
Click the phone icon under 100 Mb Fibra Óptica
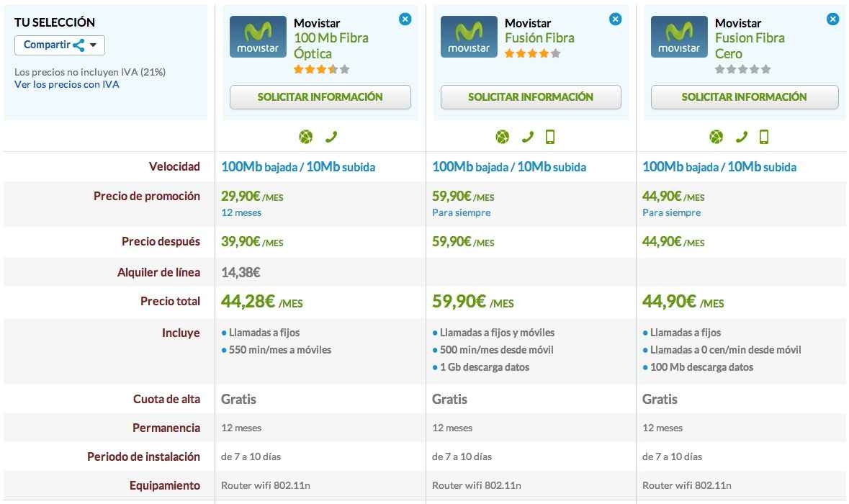331,138
